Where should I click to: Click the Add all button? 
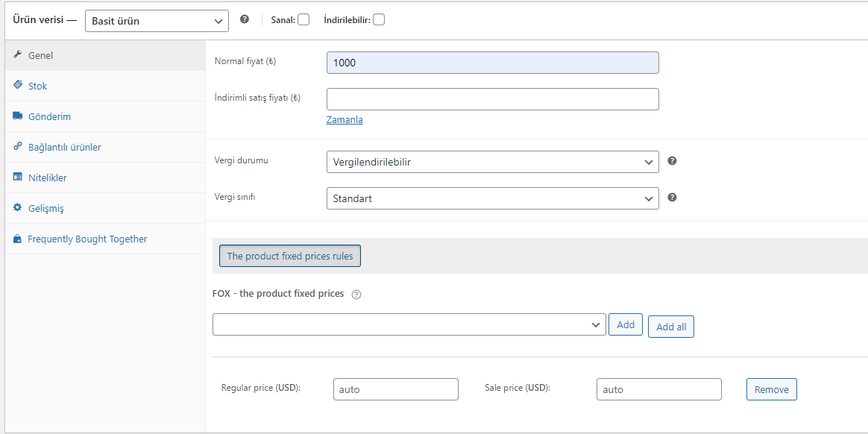pyautogui.click(x=671, y=327)
